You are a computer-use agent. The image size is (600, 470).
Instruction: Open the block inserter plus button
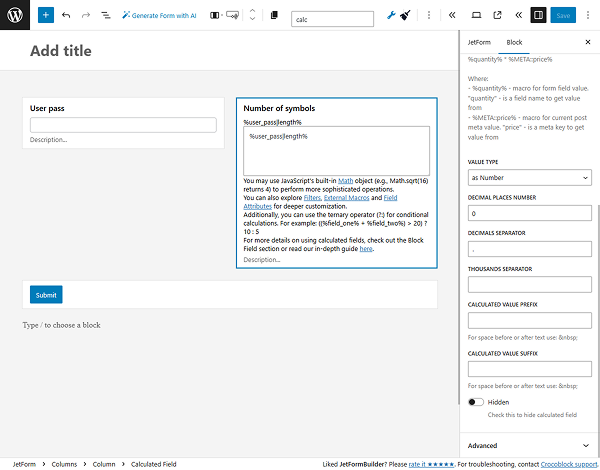pyautogui.click(x=46, y=16)
